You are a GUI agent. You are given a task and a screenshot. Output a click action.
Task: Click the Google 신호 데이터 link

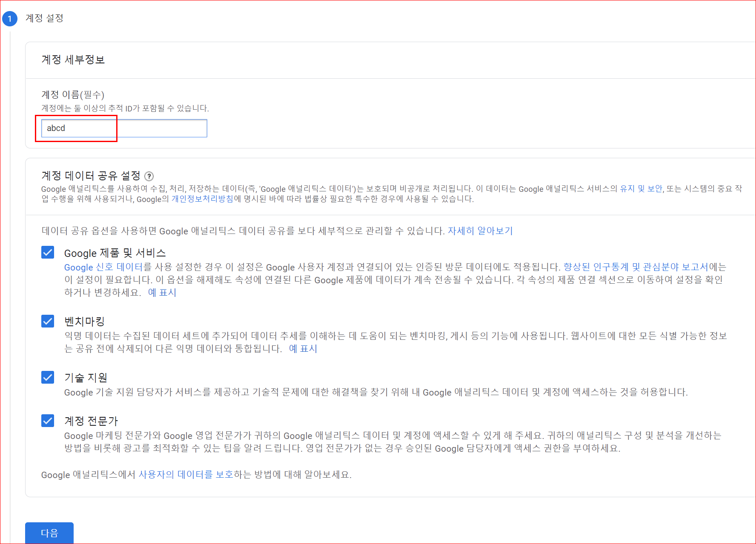pos(103,267)
